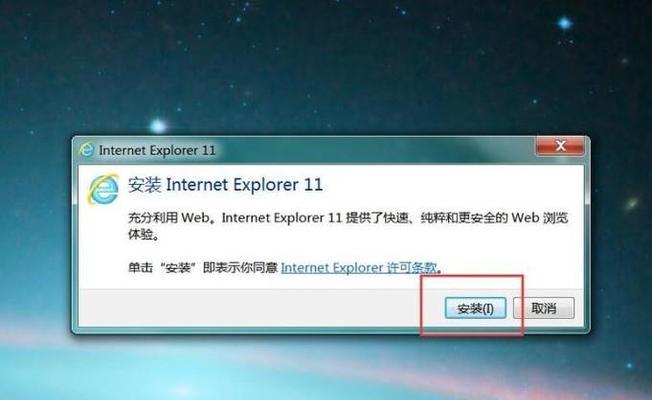Click the faint yellowish star right of dialog

click(x=632, y=203)
